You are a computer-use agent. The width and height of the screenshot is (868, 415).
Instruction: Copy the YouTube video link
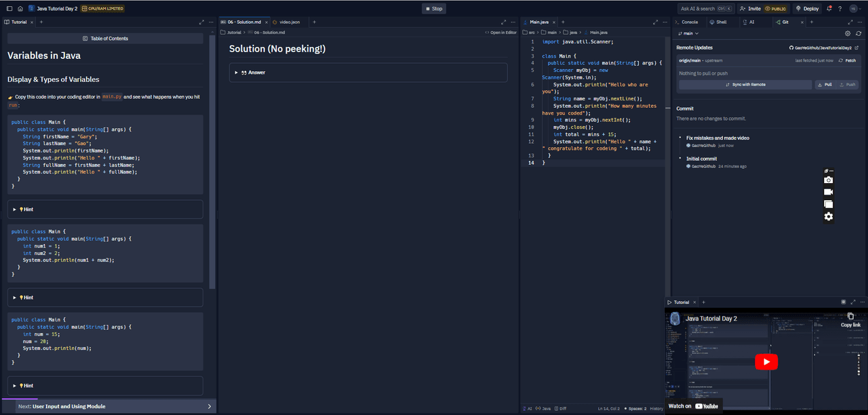click(850, 320)
